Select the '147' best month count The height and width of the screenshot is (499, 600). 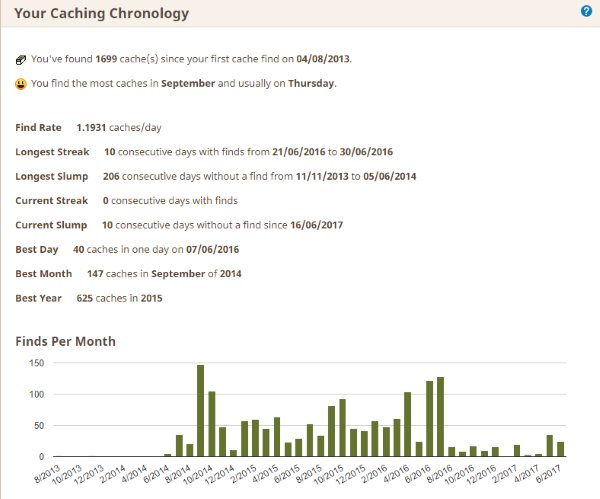point(95,274)
